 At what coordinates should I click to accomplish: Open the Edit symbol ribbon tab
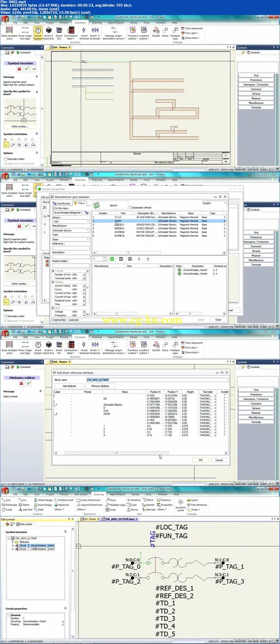pos(81,494)
